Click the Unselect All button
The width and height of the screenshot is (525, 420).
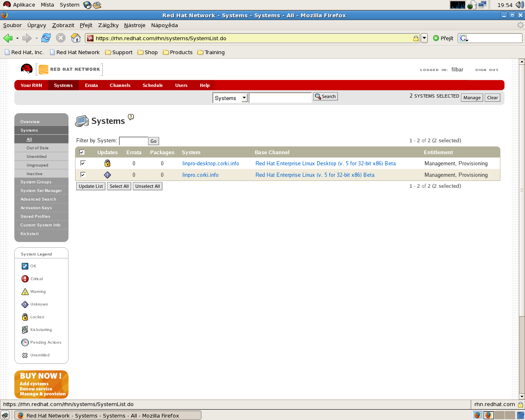point(148,186)
